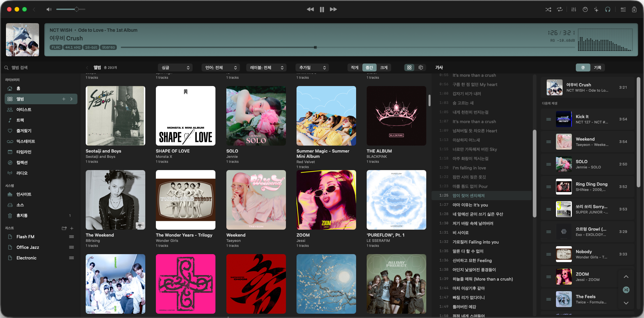Click the queue down chevron
Screen dimensions: 644x318
(x=626, y=303)
